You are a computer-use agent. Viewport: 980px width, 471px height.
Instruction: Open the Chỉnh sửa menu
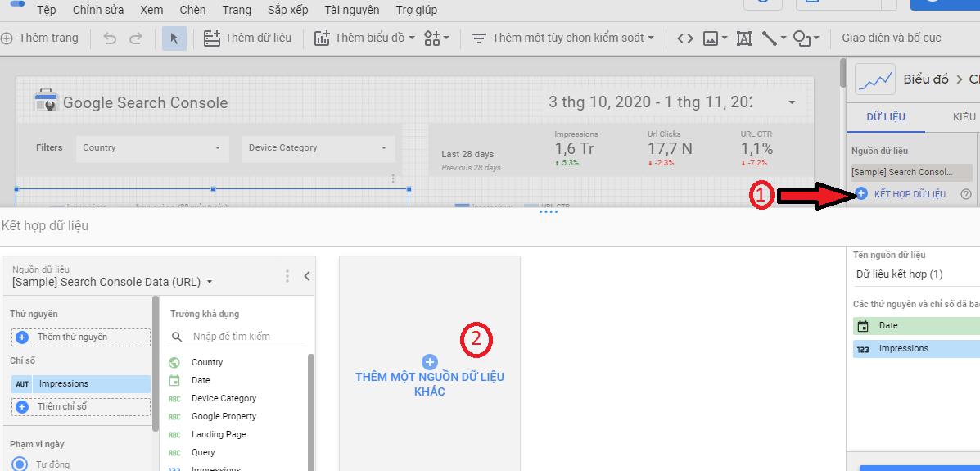point(98,10)
